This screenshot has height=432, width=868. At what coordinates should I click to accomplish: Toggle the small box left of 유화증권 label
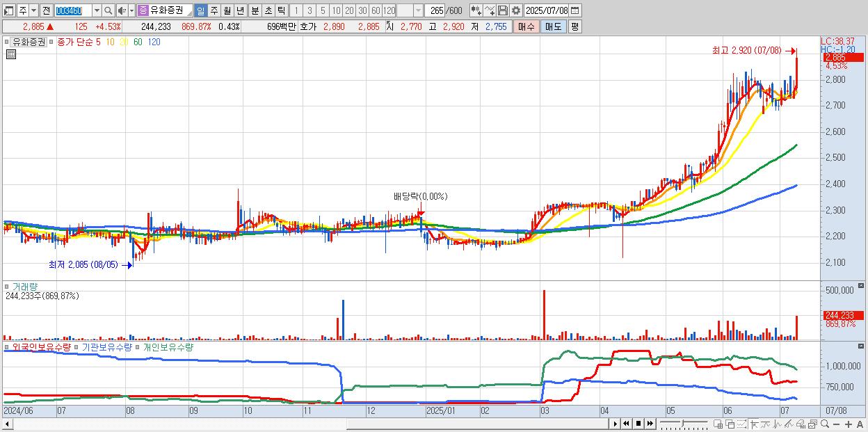coord(8,42)
